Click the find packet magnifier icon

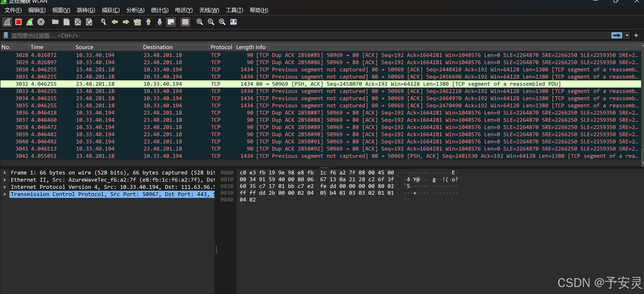click(x=103, y=22)
